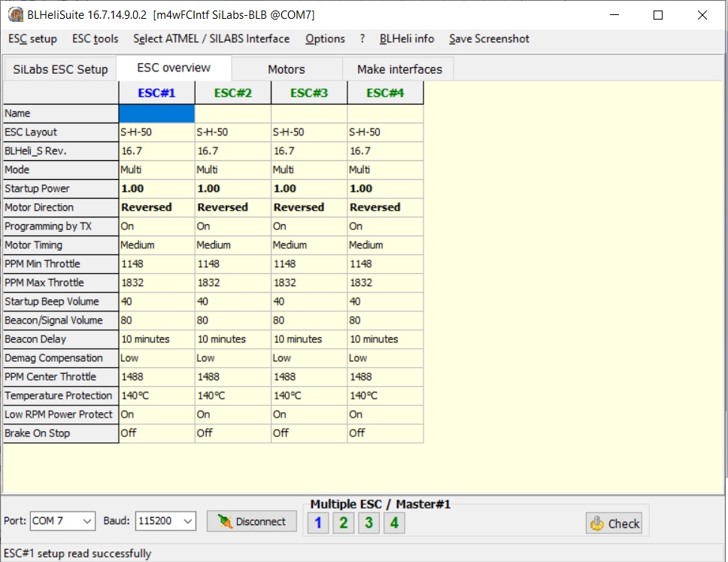Click the Name row label

61,114
